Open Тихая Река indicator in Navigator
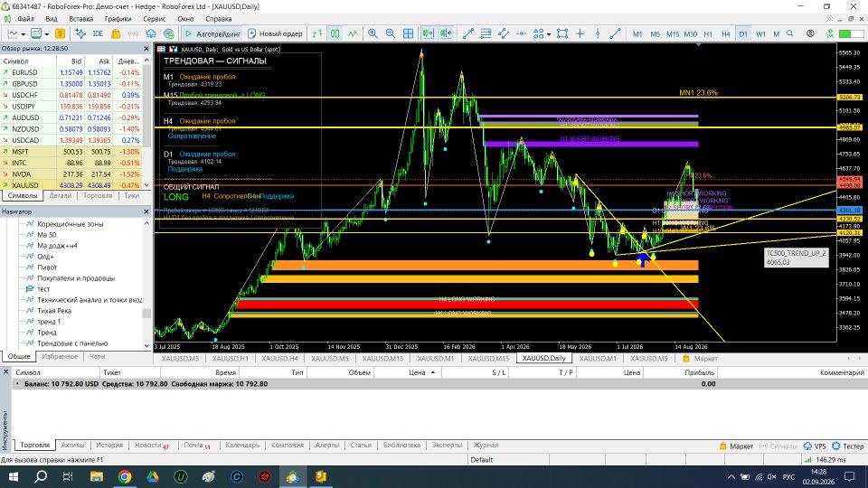Image resolution: width=868 pixels, height=488 pixels. (x=54, y=311)
